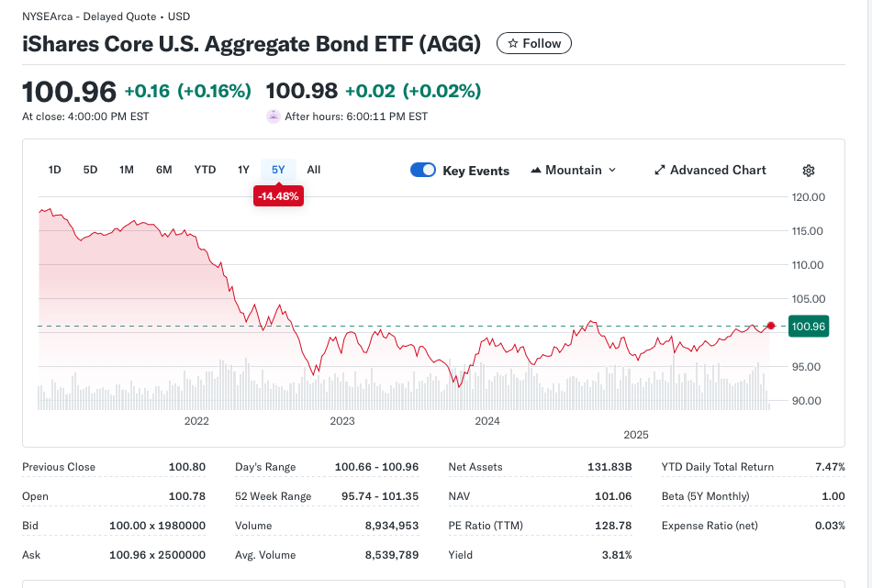
Task: Click the Advanced Chart expand icon
Action: (659, 171)
